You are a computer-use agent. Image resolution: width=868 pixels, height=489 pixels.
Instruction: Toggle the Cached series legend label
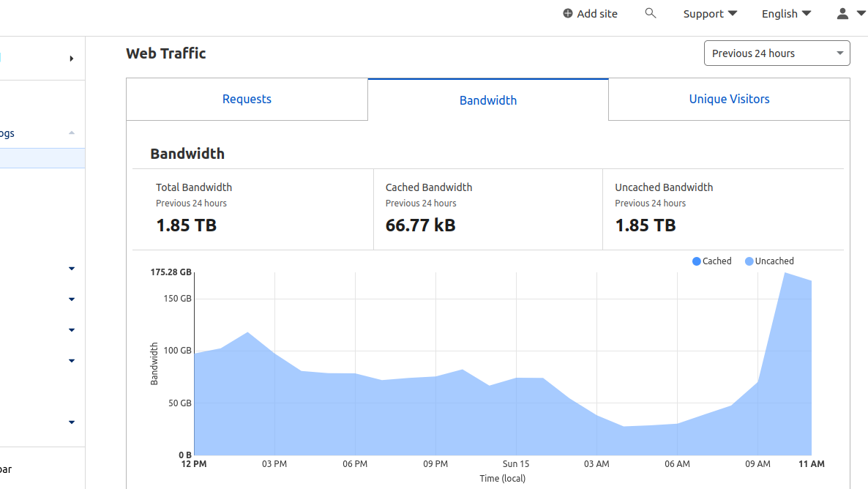[717, 261]
